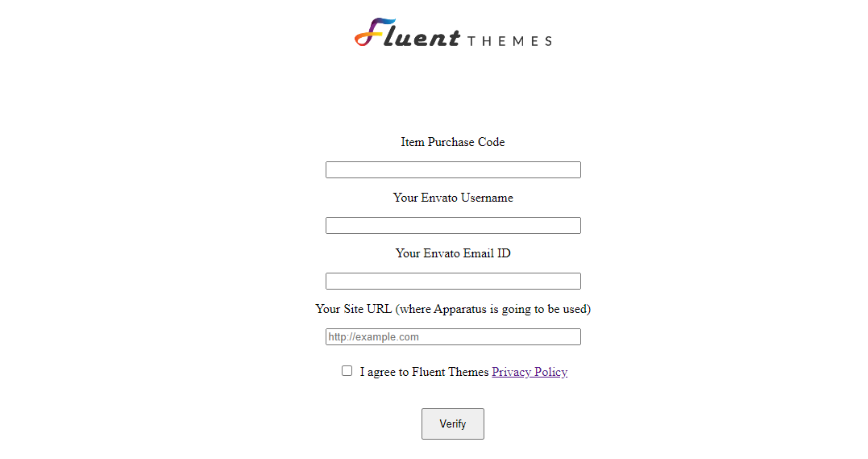
Task: Tick the Privacy Policy agreement checkbox
Action: 347,371
